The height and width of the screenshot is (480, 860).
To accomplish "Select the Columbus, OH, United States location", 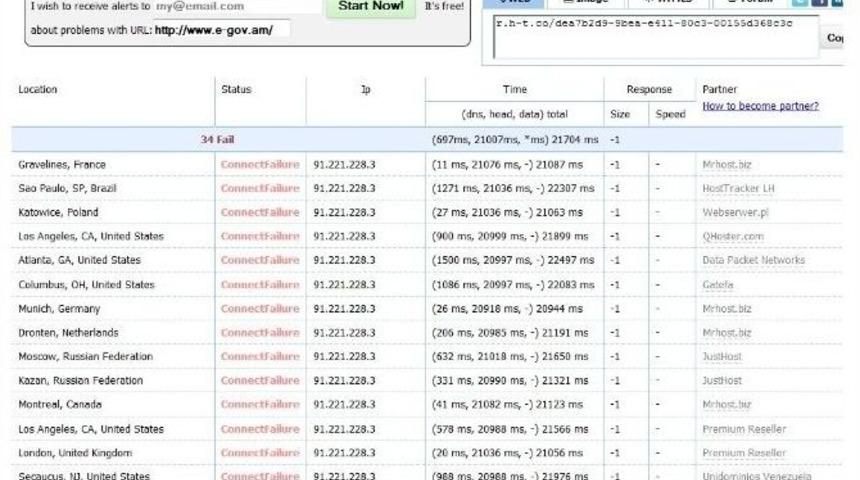I will click(87, 285).
